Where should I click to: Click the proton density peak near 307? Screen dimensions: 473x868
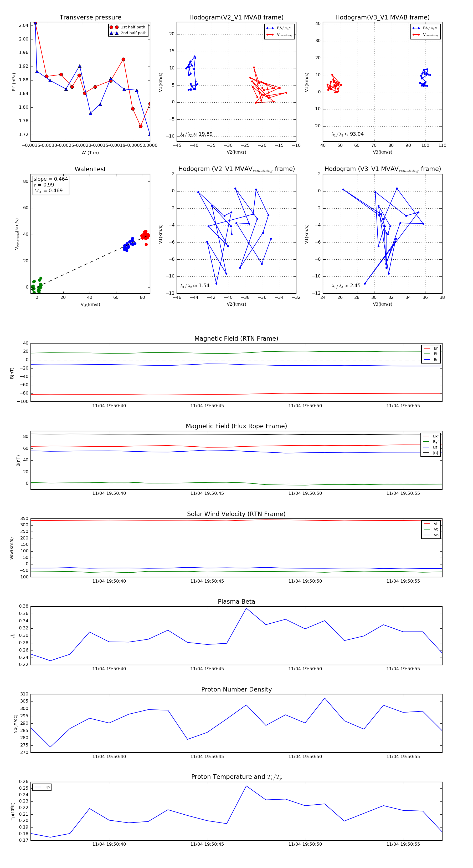(x=325, y=698)
